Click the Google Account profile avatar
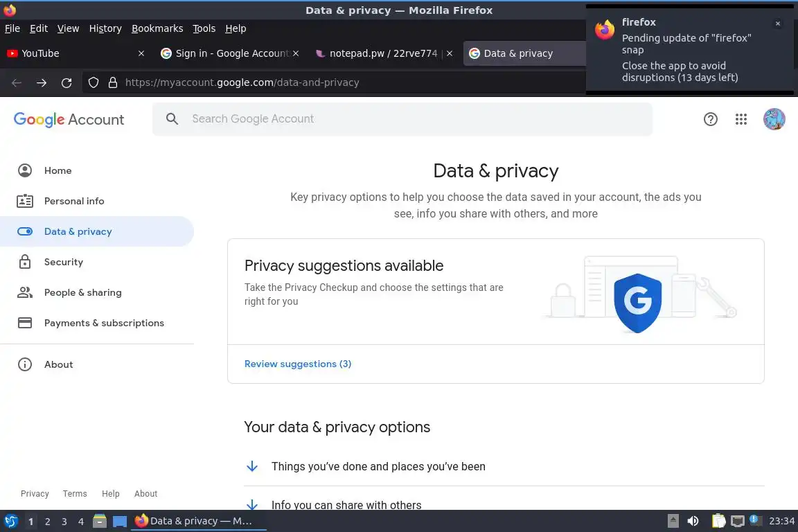The width and height of the screenshot is (798, 532). tap(774, 119)
